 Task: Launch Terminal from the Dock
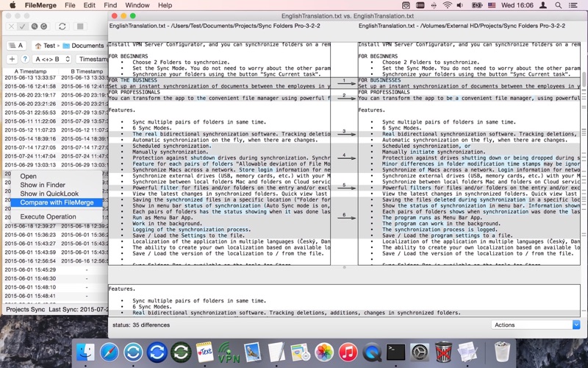coord(395,353)
